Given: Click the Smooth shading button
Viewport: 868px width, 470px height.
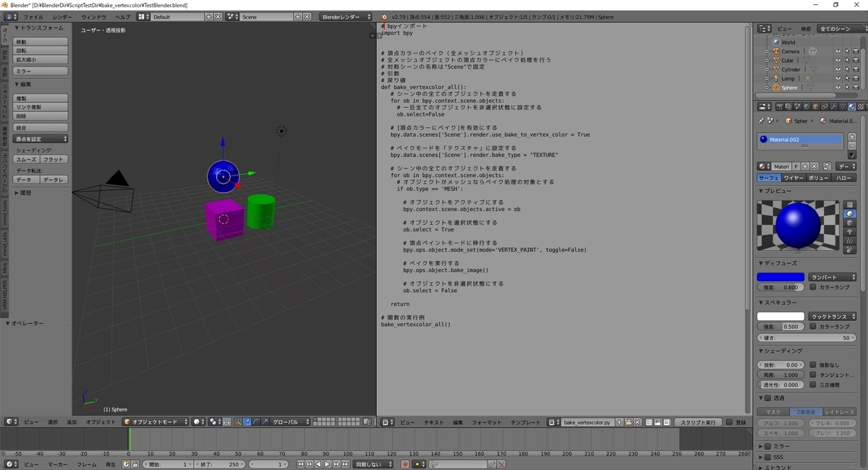Looking at the screenshot, I should click(x=27, y=159).
